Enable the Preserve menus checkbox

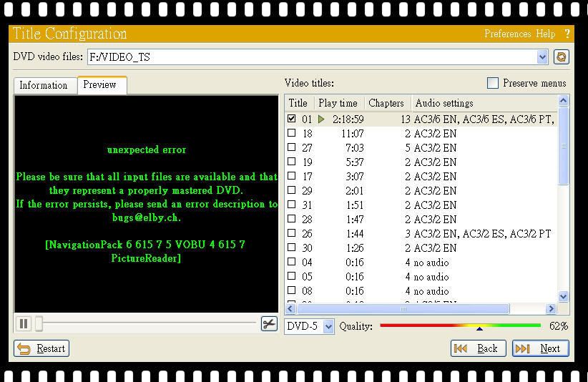pos(493,83)
